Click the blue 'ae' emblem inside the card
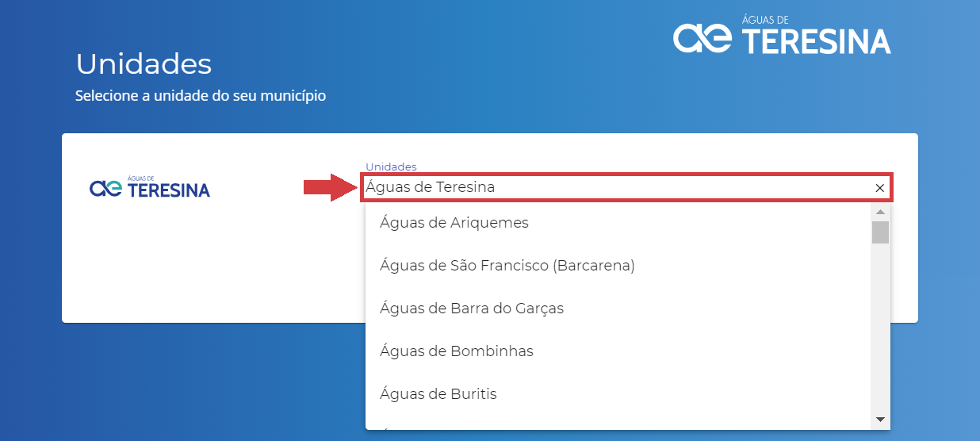The height and width of the screenshot is (441, 980). (105, 188)
